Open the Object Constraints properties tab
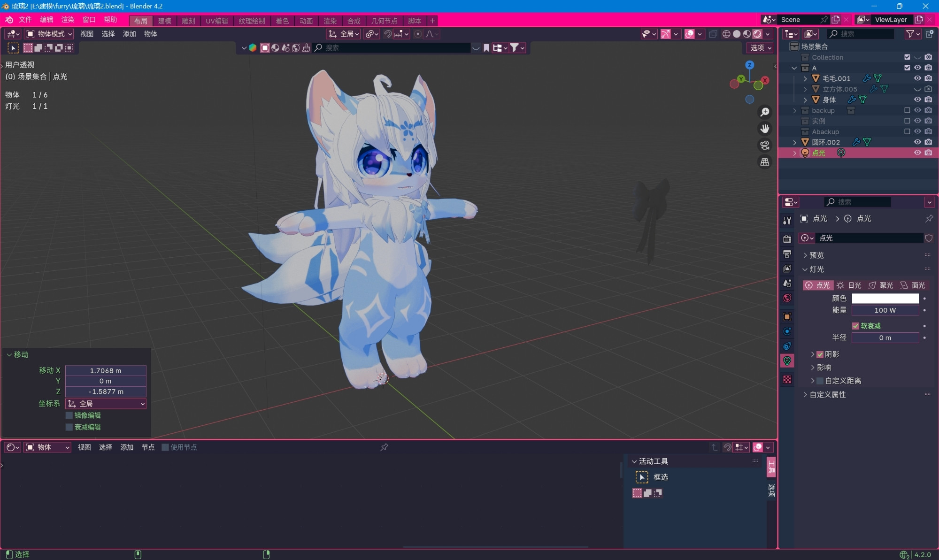939x560 pixels. pos(787,346)
